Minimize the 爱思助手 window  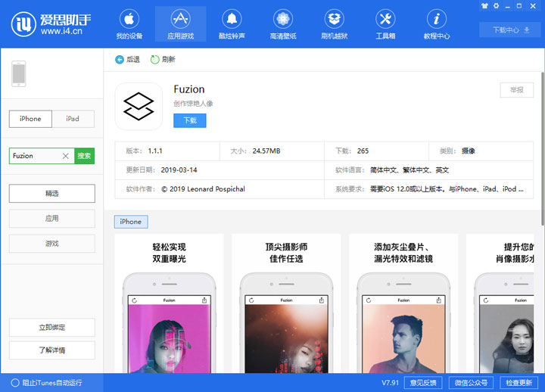click(508, 6)
